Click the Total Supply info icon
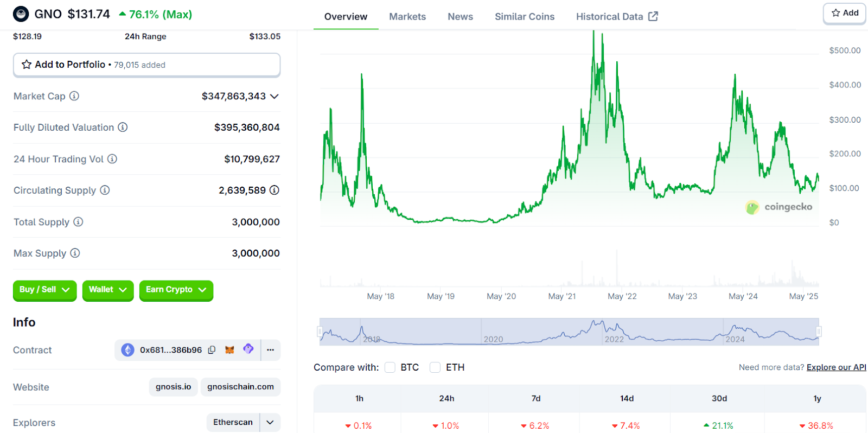 (x=78, y=222)
